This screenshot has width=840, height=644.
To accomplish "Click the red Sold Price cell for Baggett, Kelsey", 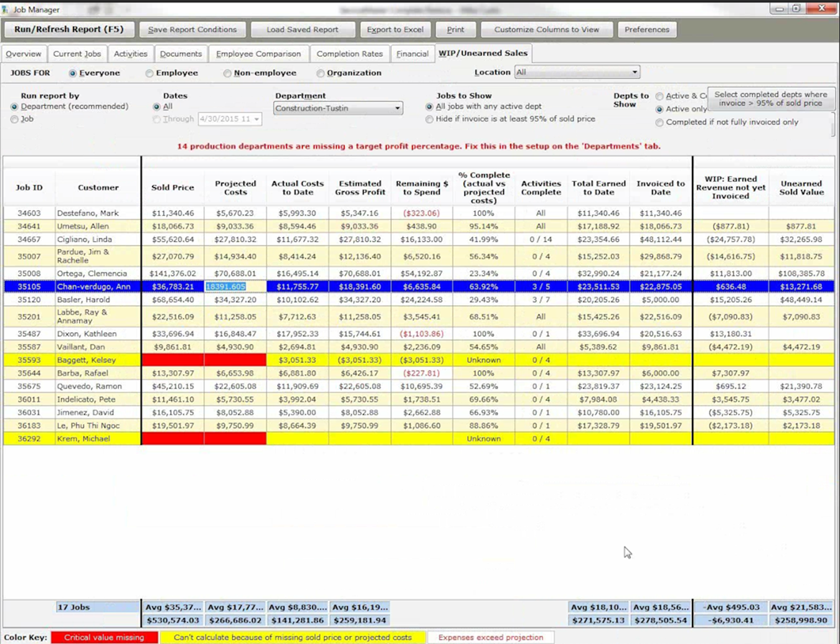I will point(173,360).
